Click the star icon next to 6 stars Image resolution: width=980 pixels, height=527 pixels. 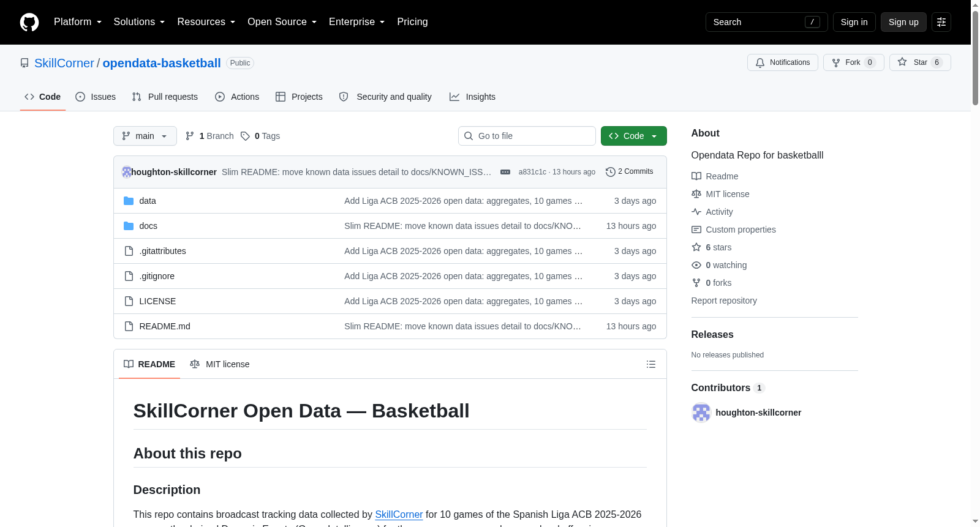pos(696,247)
